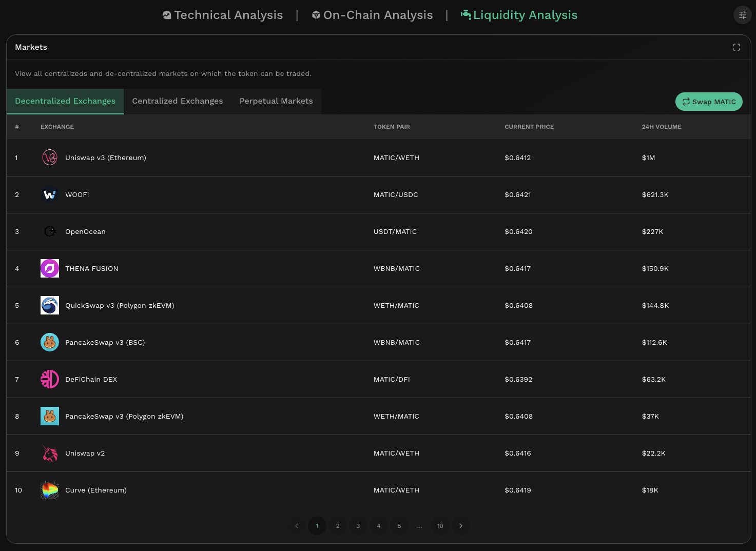Viewport: 756px width, 551px height.
Task: Click the QuickSwap v3 dragon logo
Action: [50, 305]
